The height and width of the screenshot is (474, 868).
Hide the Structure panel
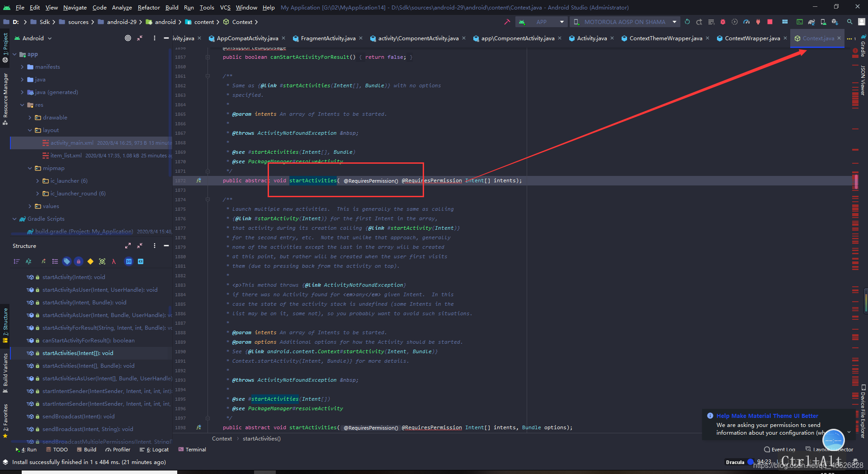coord(166,246)
